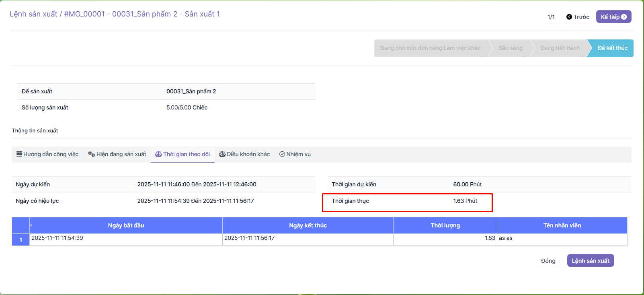644x295 pixels.
Task: Select the scale icon beside Điều khoản khác
Action: tap(222, 154)
